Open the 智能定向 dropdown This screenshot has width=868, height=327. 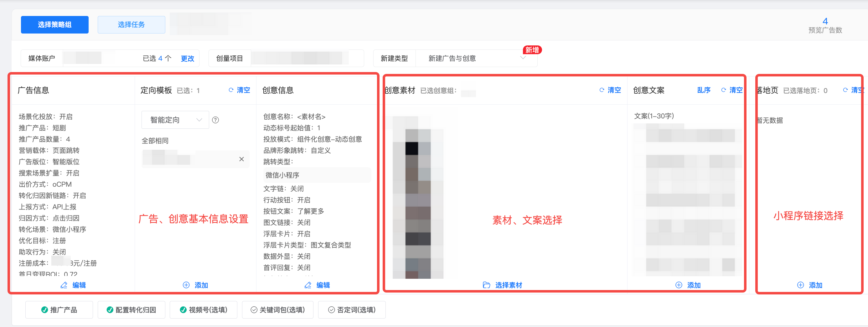(x=175, y=120)
